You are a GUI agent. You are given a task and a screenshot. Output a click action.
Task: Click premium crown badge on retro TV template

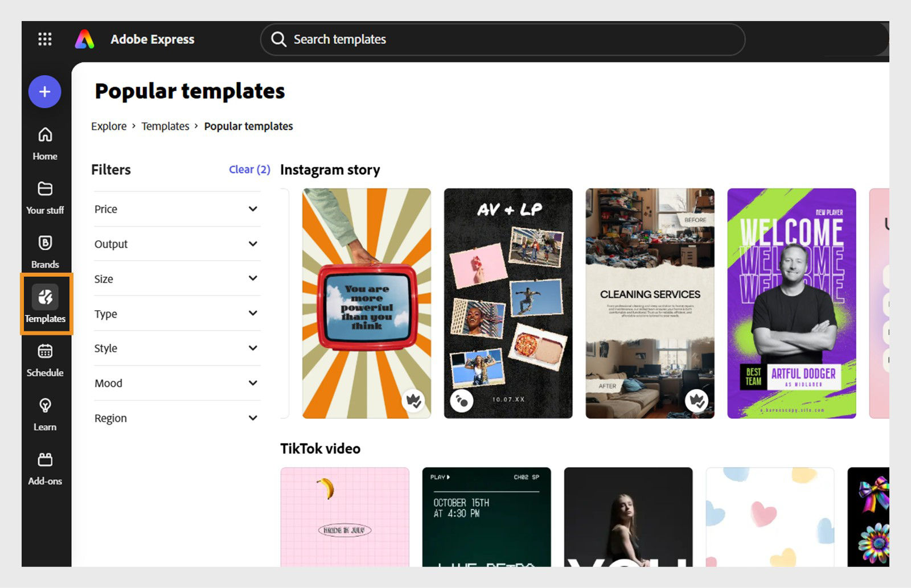pyautogui.click(x=413, y=401)
